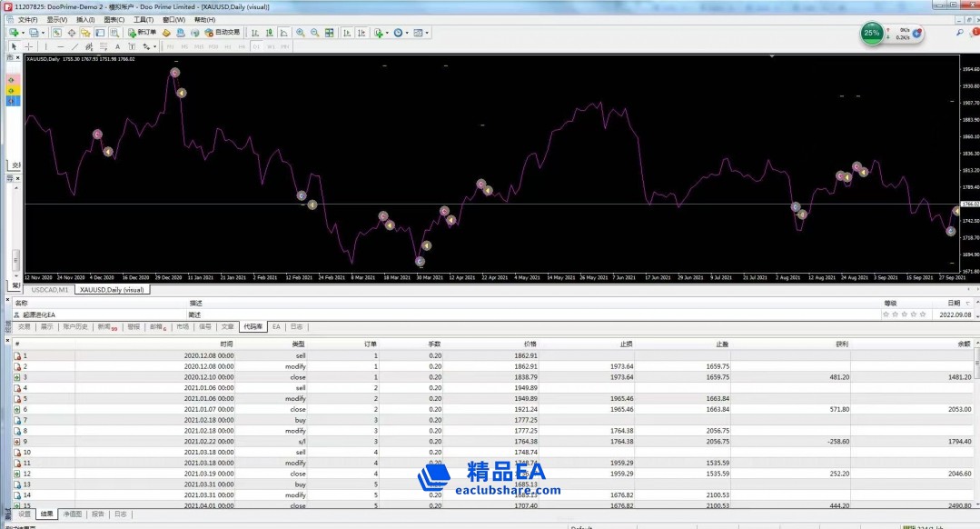This screenshot has width=980, height=529.
Task: Toggle the AutoTrading (自动交易) button
Action: click(221, 33)
